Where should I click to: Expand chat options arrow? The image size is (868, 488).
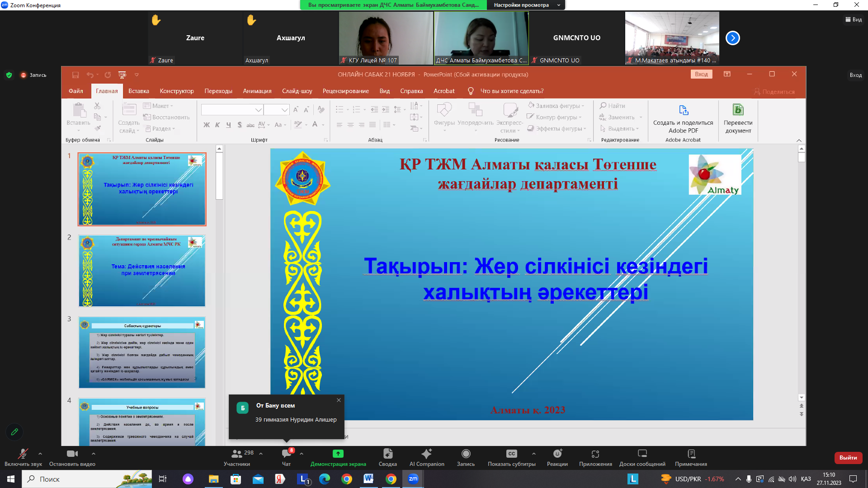302,453
